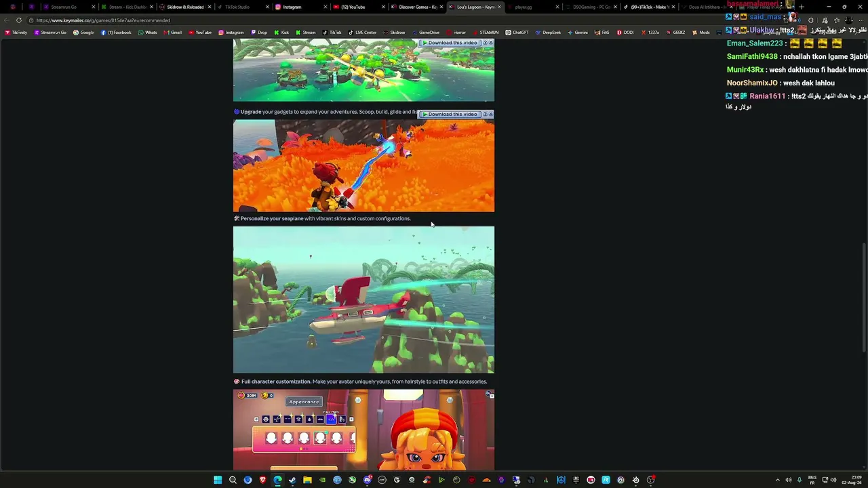Play the red seaplane gameplay video
This screenshot has width=868, height=488.
click(363, 300)
